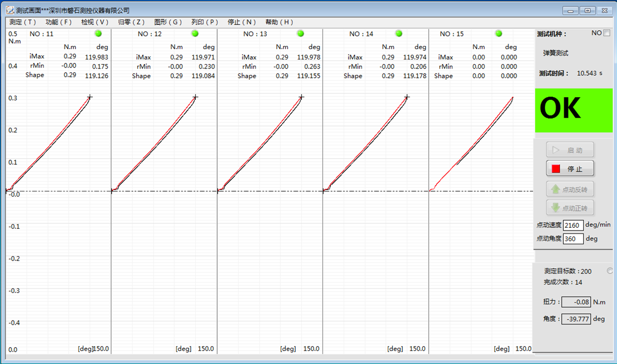617x364 pixels.
Task: Open the 图形(G) menu
Action: pos(168,22)
